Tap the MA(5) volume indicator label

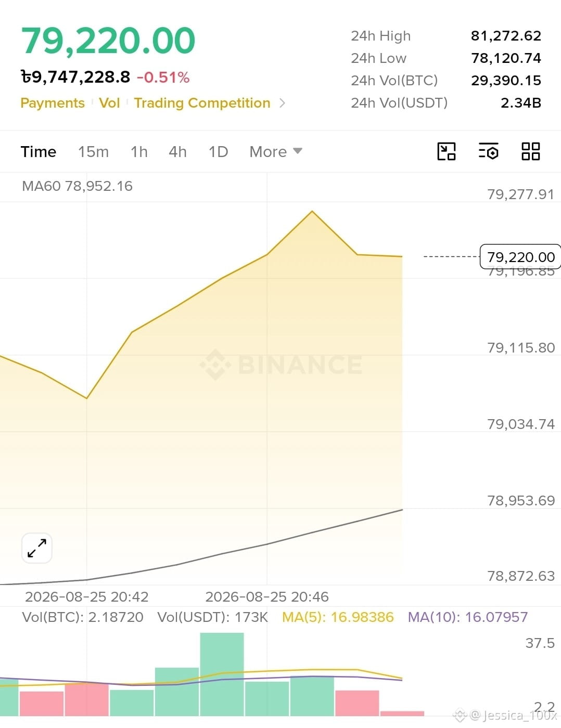point(338,617)
